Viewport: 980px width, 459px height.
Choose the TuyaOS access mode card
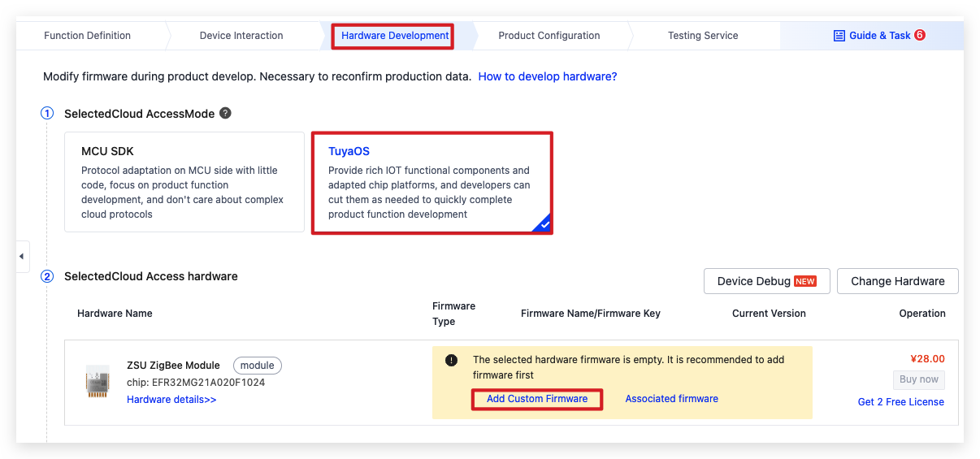click(432, 183)
